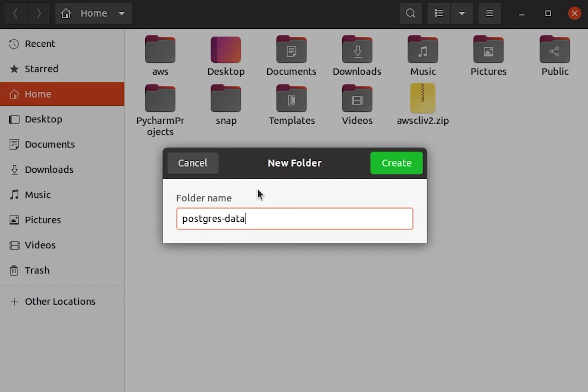Image resolution: width=588 pixels, height=392 pixels.
Task: Open the Public folder
Action: [x=555, y=50]
